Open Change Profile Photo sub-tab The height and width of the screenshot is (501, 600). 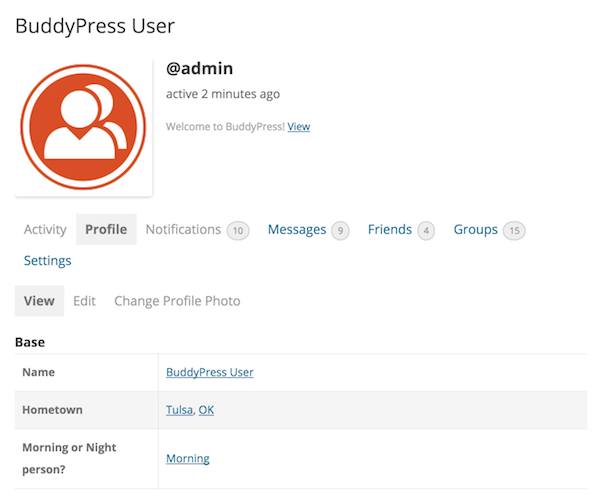177,301
